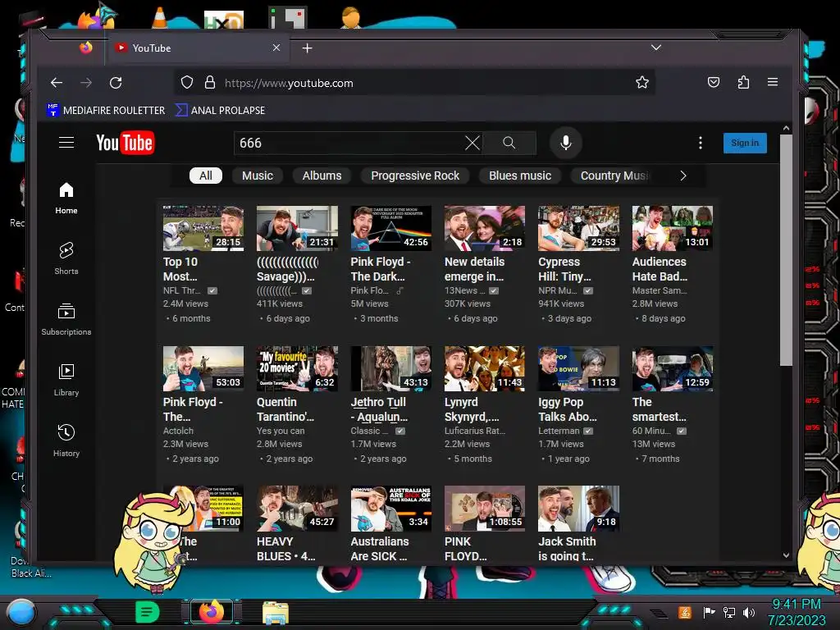Open Shorts in sidebar
The height and width of the screenshot is (630, 840).
coord(66,258)
